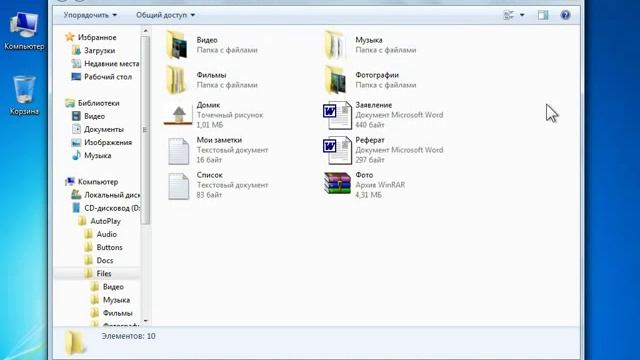Click the navigation pane scroll up arrow

[145, 31]
